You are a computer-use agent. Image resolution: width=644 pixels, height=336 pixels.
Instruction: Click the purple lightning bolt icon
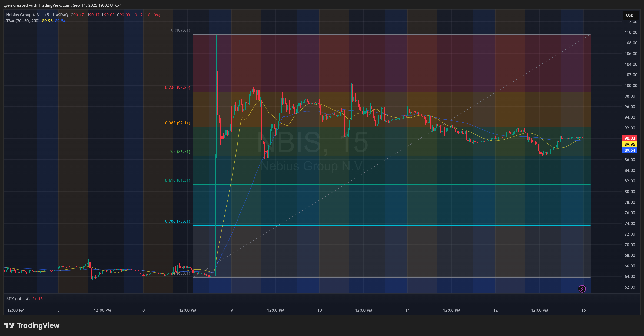tap(582, 289)
